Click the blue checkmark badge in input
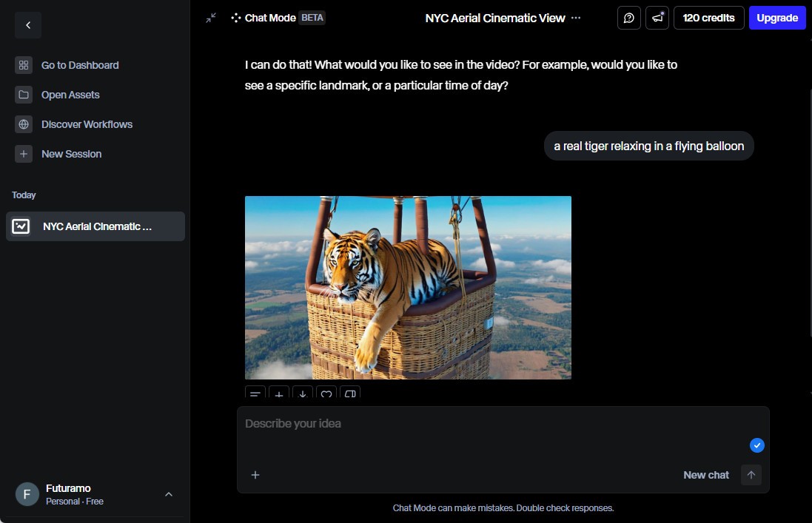This screenshot has height=523, width=812. (757, 445)
